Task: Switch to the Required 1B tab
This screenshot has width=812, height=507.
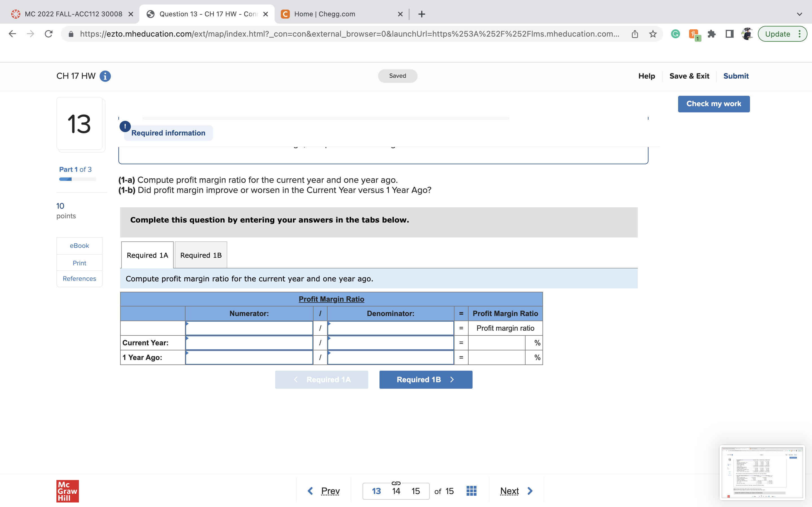Action: click(201, 255)
